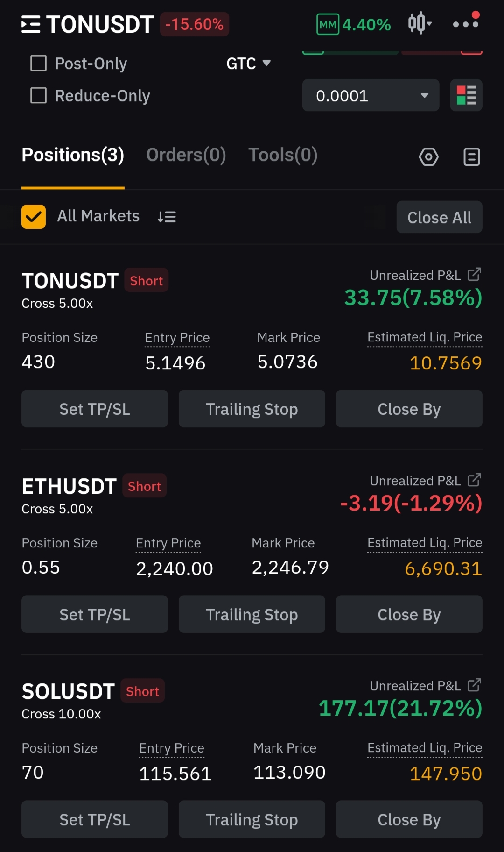The image size is (504, 852).
Task: Expand the GTC time-in-force dropdown
Action: pyautogui.click(x=248, y=63)
